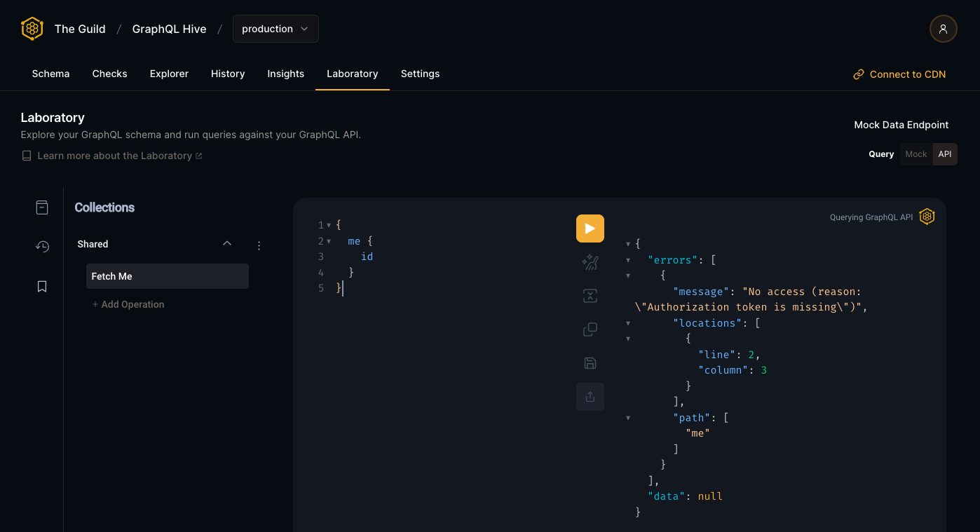Open the bookmark icon in left sidebar
The image size is (980, 532).
pyautogui.click(x=42, y=286)
